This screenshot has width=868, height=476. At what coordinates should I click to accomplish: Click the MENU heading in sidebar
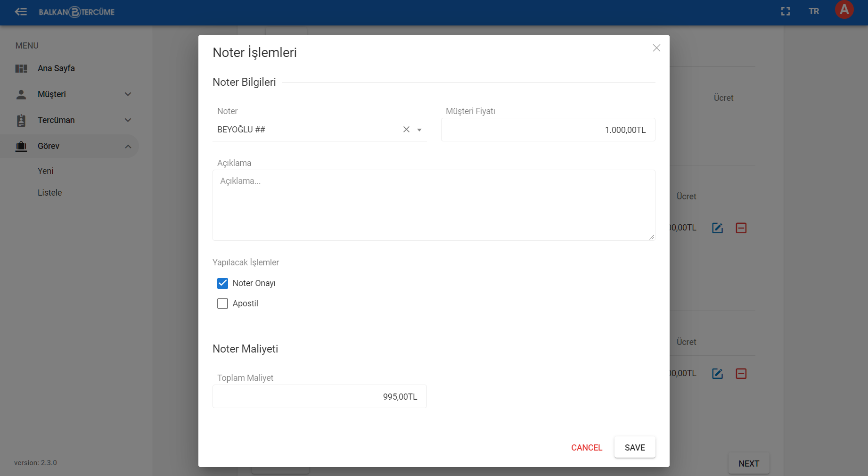coord(27,46)
